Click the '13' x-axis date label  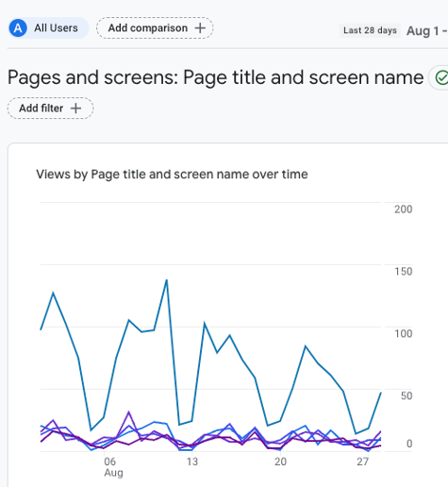pyautogui.click(x=192, y=462)
